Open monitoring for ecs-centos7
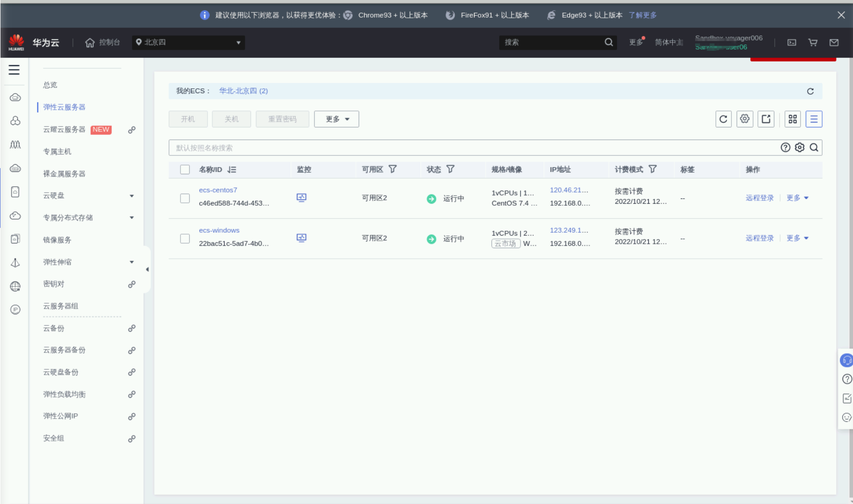 [302, 197]
